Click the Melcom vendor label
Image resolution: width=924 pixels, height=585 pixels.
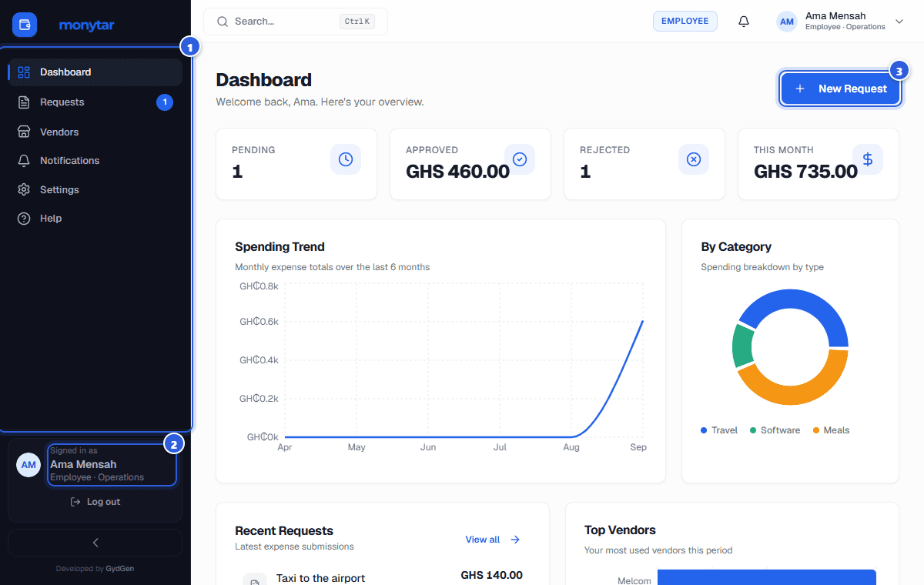pyautogui.click(x=634, y=581)
